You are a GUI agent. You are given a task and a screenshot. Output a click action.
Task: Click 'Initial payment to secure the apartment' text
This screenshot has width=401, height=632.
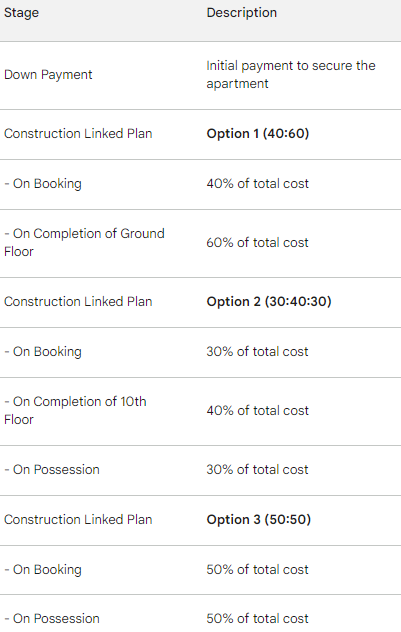point(291,75)
